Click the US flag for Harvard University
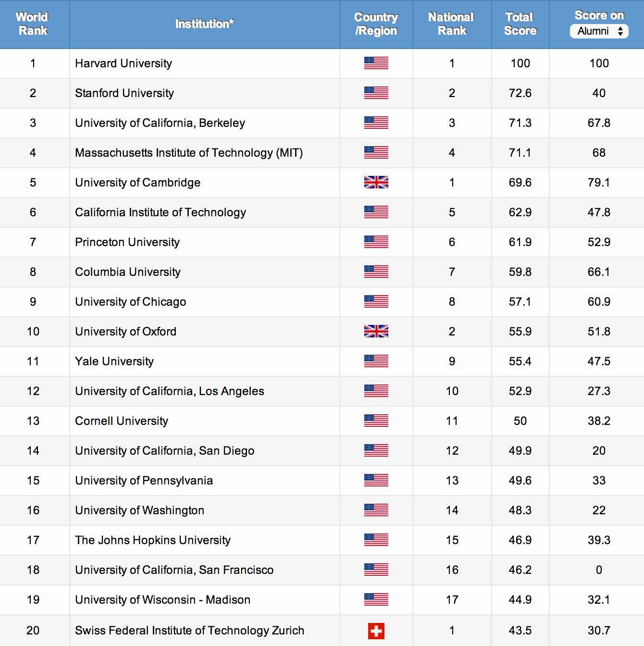Image resolution: width=644 pixels, height=646 pixels. click(376, 63)
